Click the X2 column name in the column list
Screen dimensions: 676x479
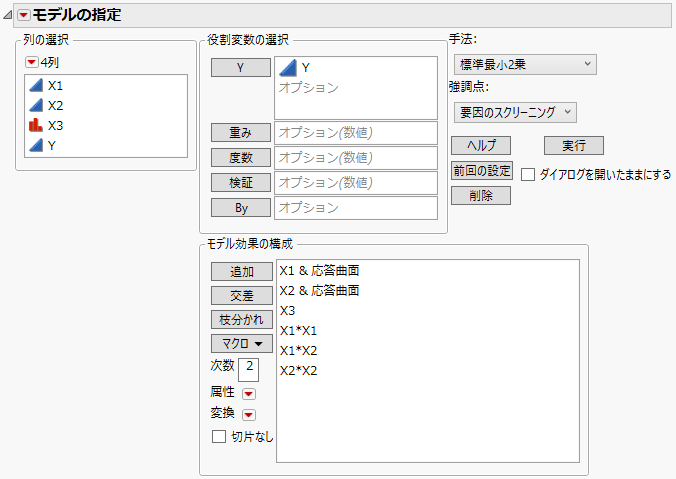[x=55, y=105]
